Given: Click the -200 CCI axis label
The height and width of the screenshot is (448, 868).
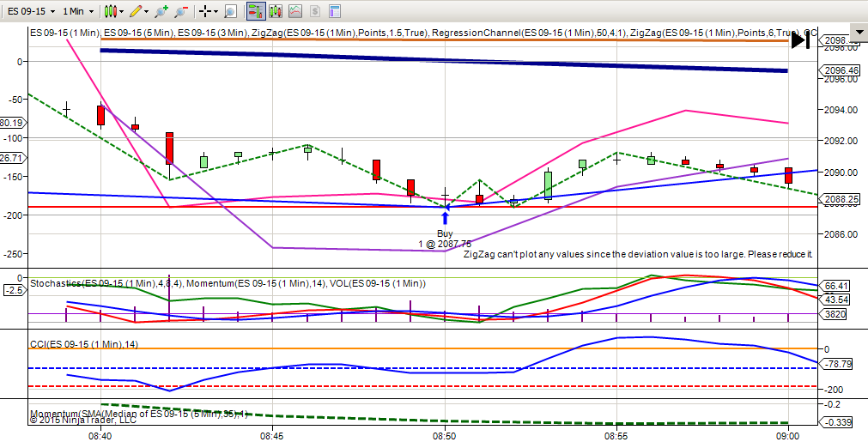Looking at the screenshot, I should [833, 390].
